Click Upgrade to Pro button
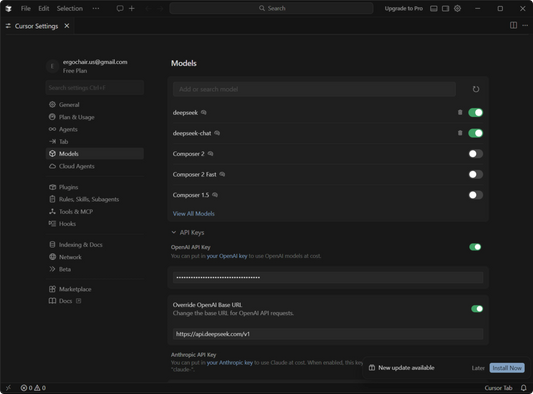 (x=404, y=8)
